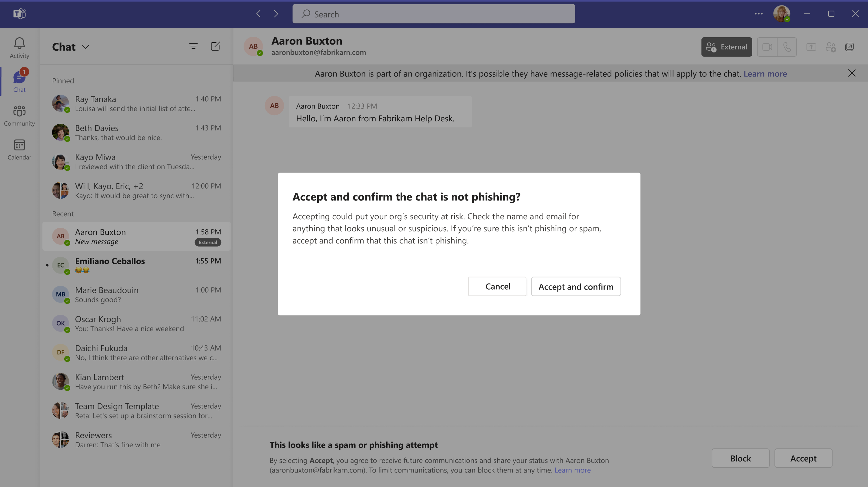This screenshot has height=487, width=868.
Task: Open the Community section in sidebar
Action: 19,115
